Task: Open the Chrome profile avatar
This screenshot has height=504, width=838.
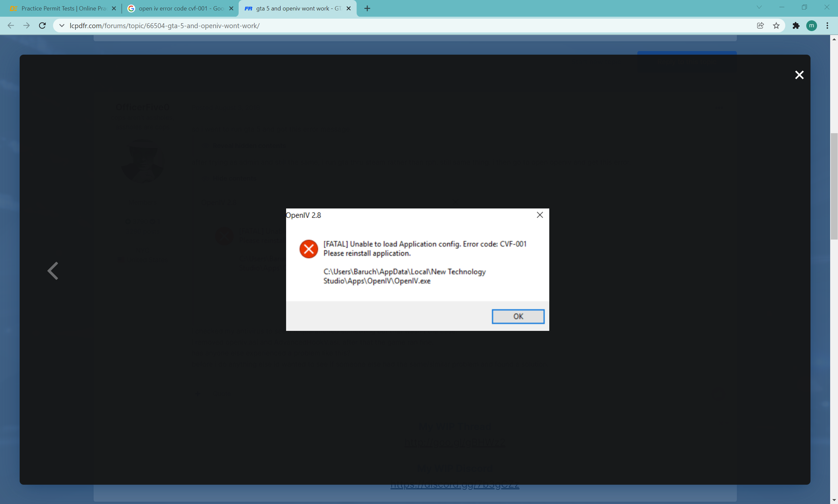Action: (811, 26)
